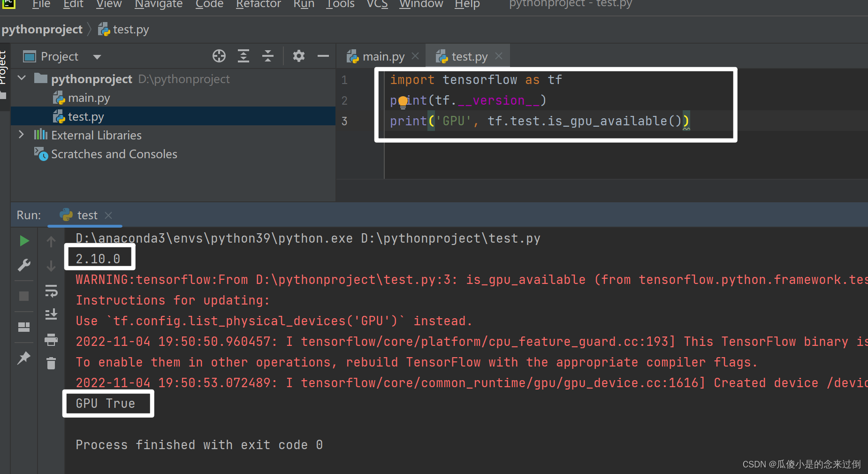Image resolution: width=868 pixels, height=474 pixels.
Task: Click line number 3 in the gutter
Action: (344, 122)
